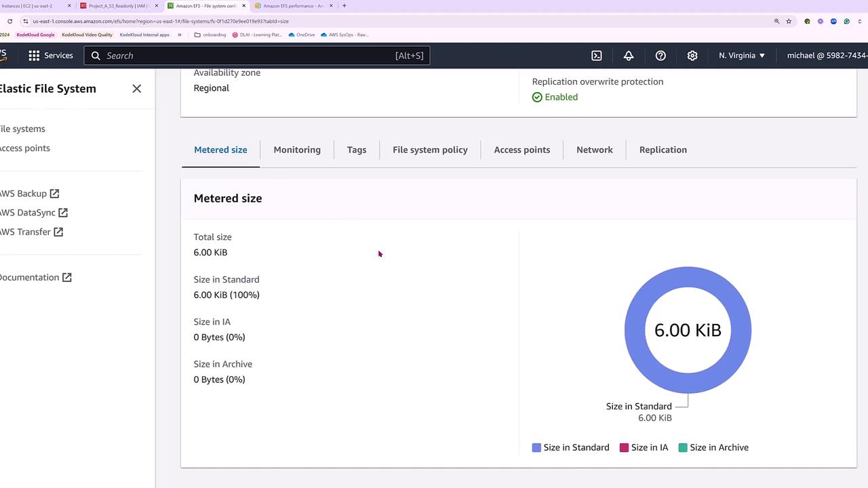This screenshot has width=868, height=488.
Task: Select the Access points tab
Action: click(521, 150)
